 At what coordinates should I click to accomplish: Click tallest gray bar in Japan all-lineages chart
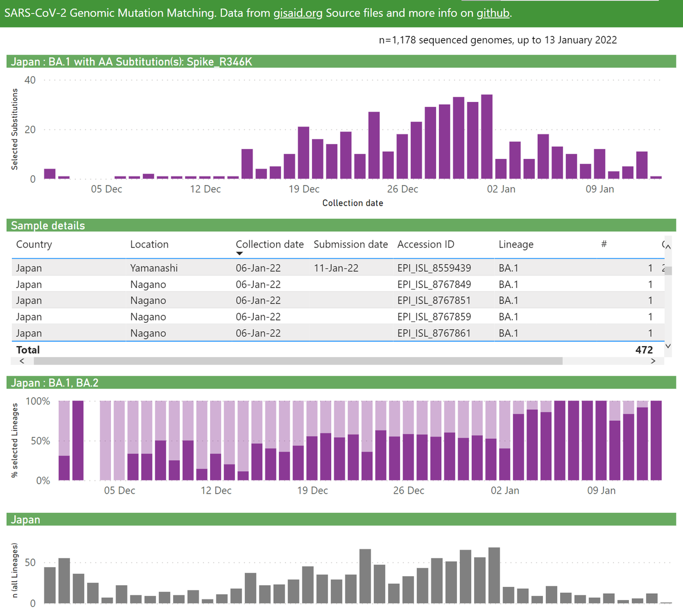point(494,575)
